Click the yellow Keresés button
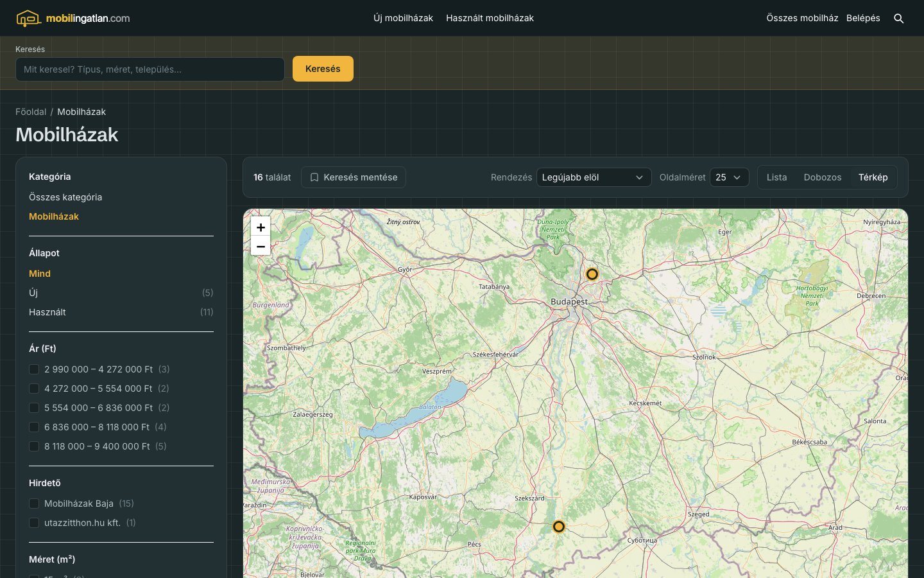This screenshot has height=578, width=924. 323,69
